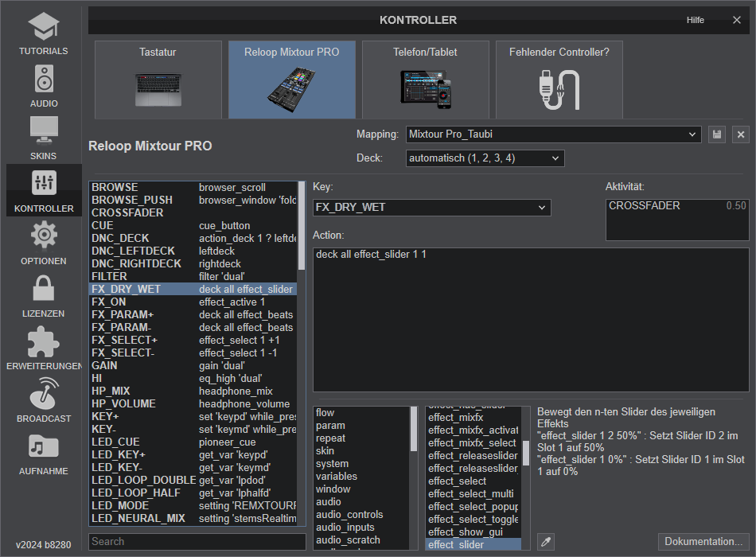Select the KEY+ mapping row
This screenshot has height=557, width=756.
point(193,417)
